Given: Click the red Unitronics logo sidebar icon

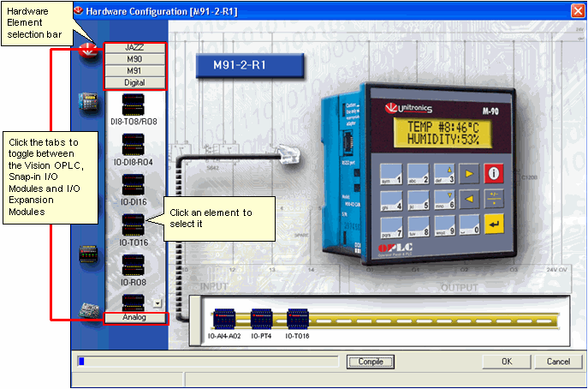Looking at the screenshot, I should point(88,51).
